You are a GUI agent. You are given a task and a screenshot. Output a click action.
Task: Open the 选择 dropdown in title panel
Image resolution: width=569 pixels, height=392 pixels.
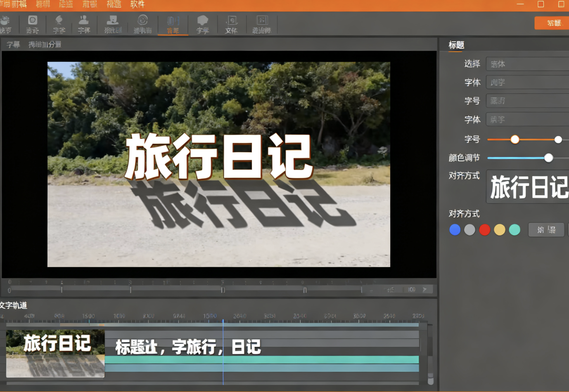(x=527, y=64)
